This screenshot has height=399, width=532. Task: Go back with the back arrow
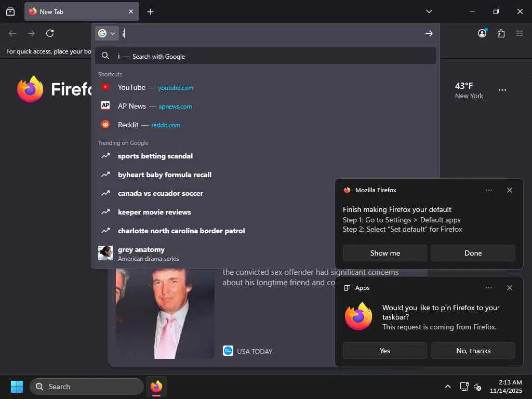[12, 33]
